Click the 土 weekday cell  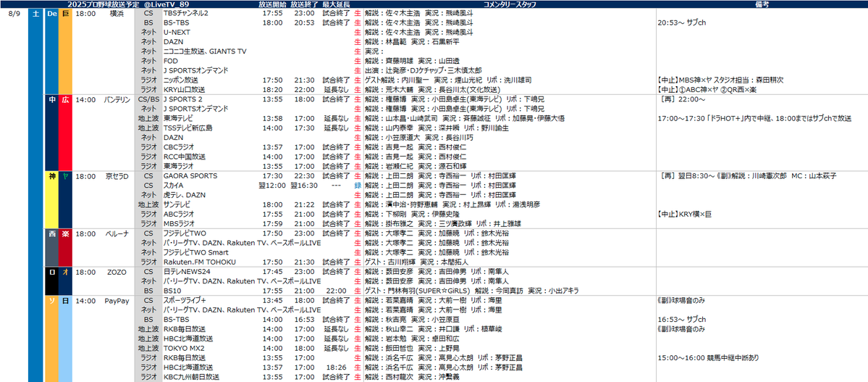click(x=36, y=13)
